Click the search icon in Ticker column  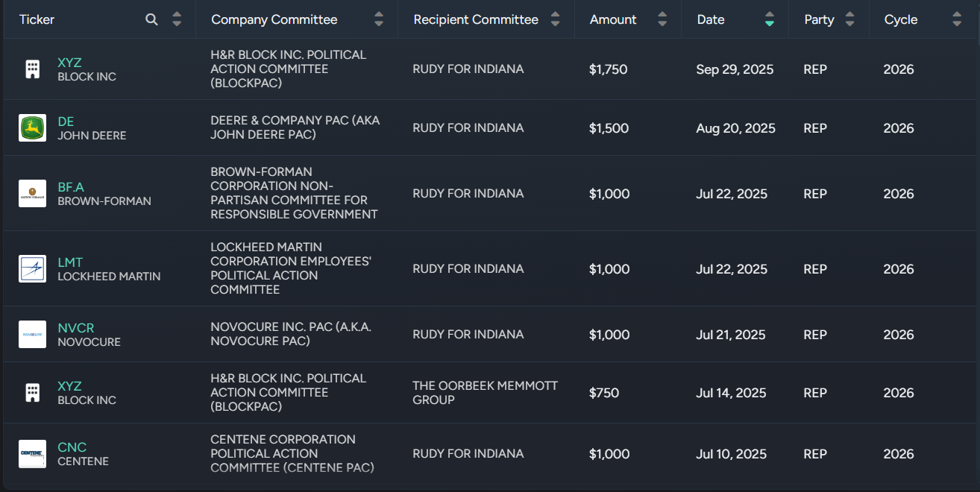pyautogui.click(x=151, y=20)
